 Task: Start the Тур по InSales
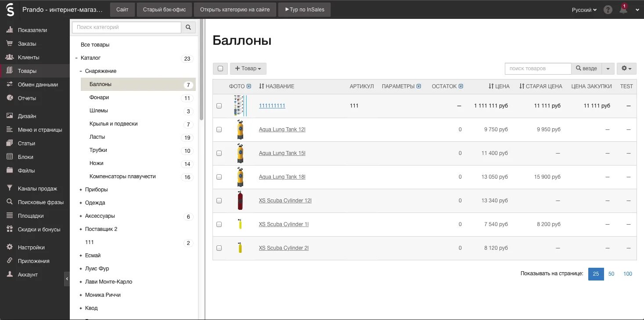click(304, 10)
